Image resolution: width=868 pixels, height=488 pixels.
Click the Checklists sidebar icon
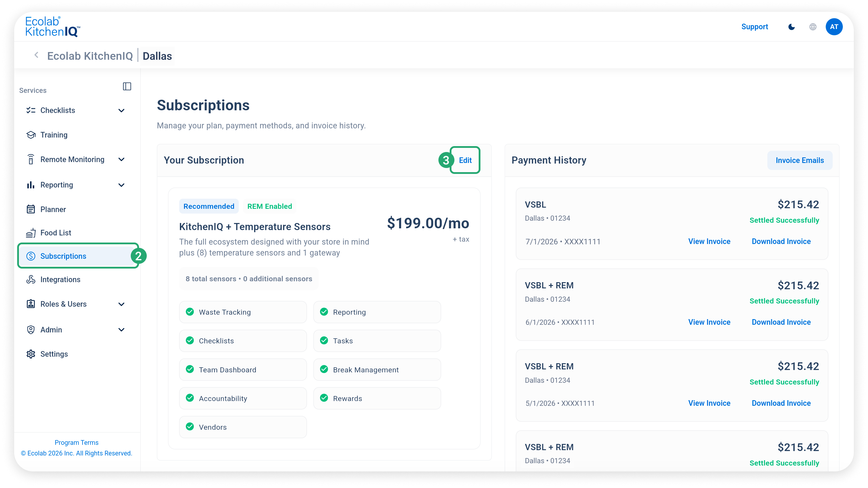tap(31, 110)
